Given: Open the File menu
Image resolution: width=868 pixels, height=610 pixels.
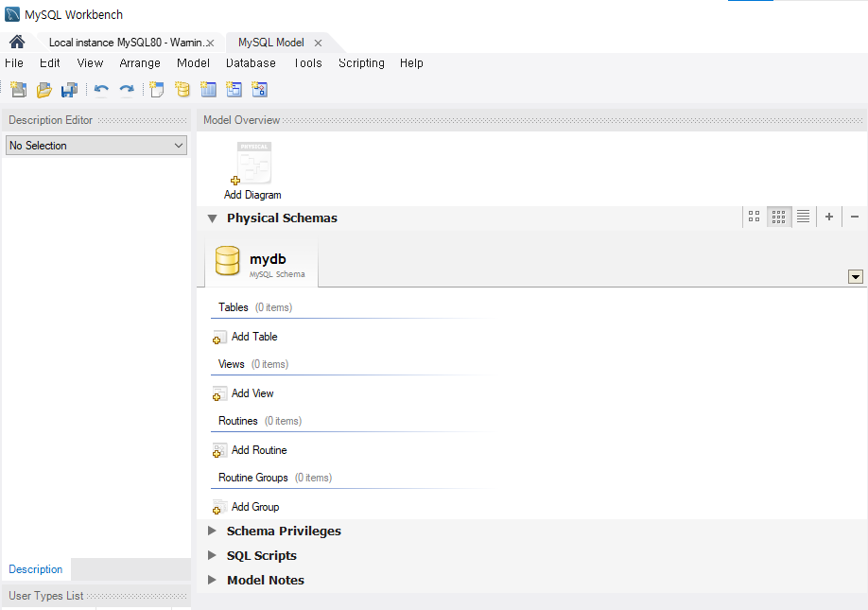Looking at the screenshot, I should [14, 63].
